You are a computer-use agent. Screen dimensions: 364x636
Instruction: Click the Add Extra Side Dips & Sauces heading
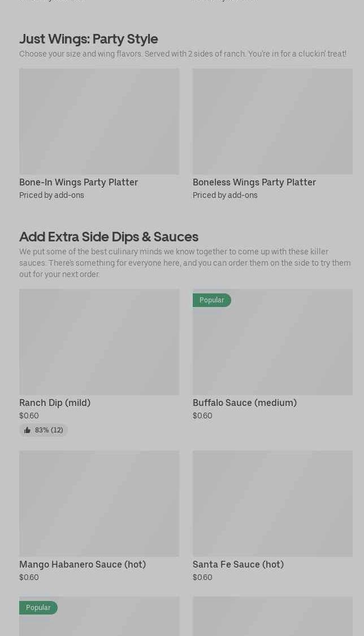109,236
